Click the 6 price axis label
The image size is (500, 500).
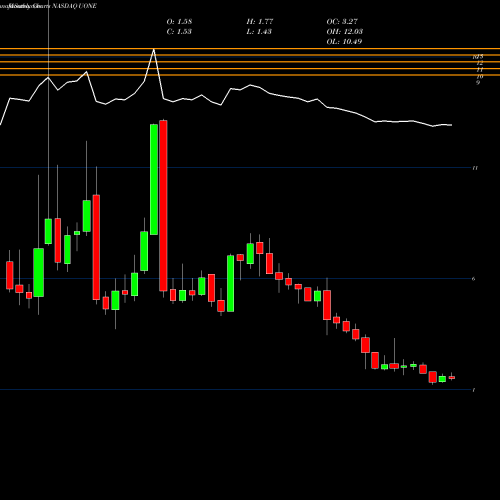pyautogui.click(x=474, y=279)
